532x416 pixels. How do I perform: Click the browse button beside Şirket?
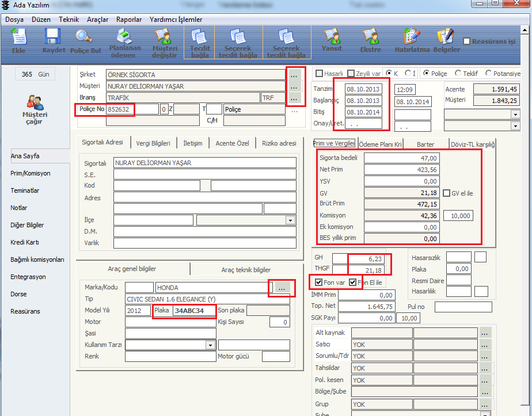point(294,75)
